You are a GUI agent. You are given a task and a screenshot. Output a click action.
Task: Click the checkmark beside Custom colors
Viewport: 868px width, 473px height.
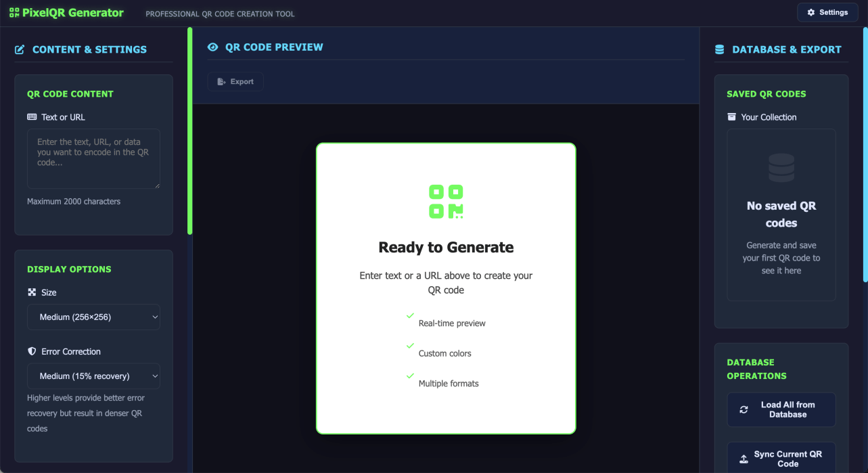[x=410, y=346]
